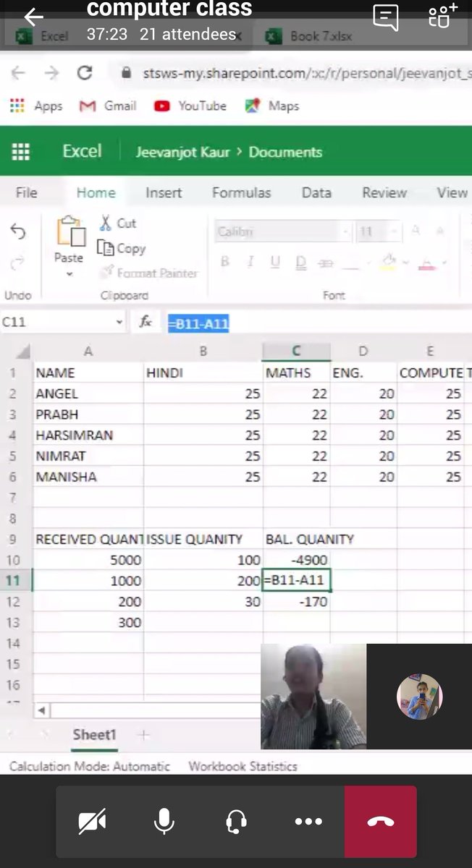Apply the fill color bucket
The image size is (472, 868).
pos(389,262)
